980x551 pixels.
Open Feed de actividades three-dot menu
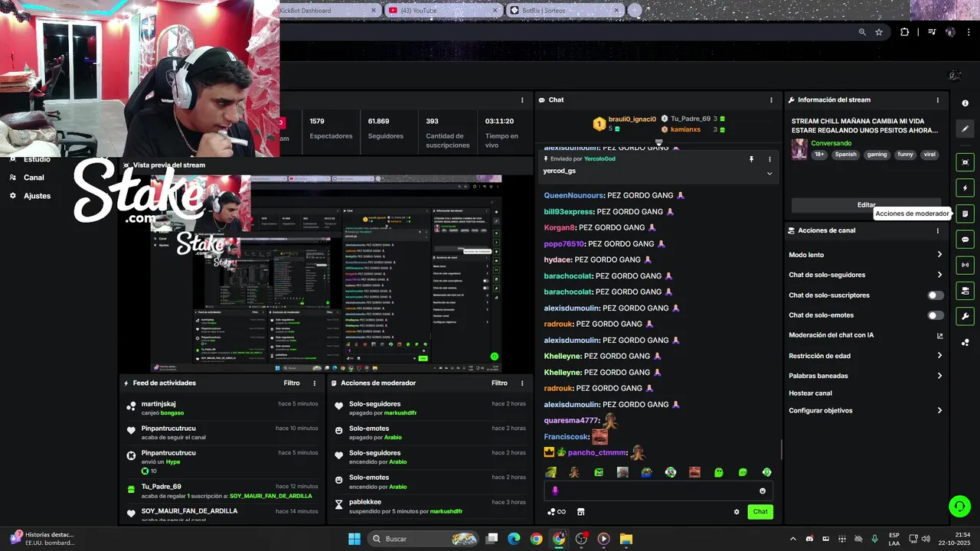click(314, 383)
